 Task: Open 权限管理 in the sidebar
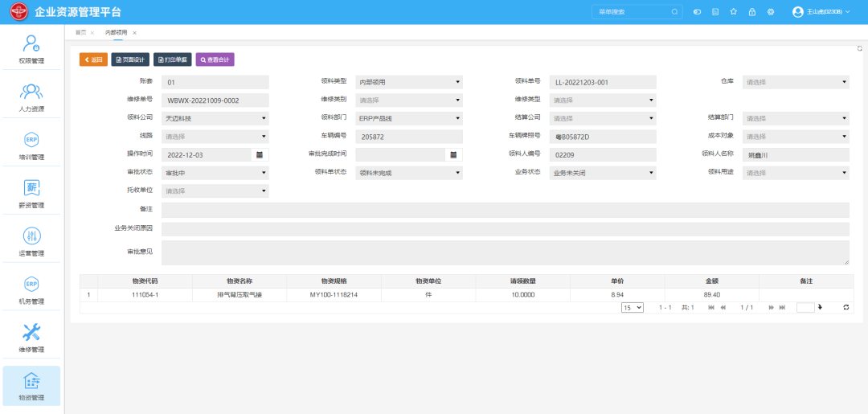click(x=31, y=49)
